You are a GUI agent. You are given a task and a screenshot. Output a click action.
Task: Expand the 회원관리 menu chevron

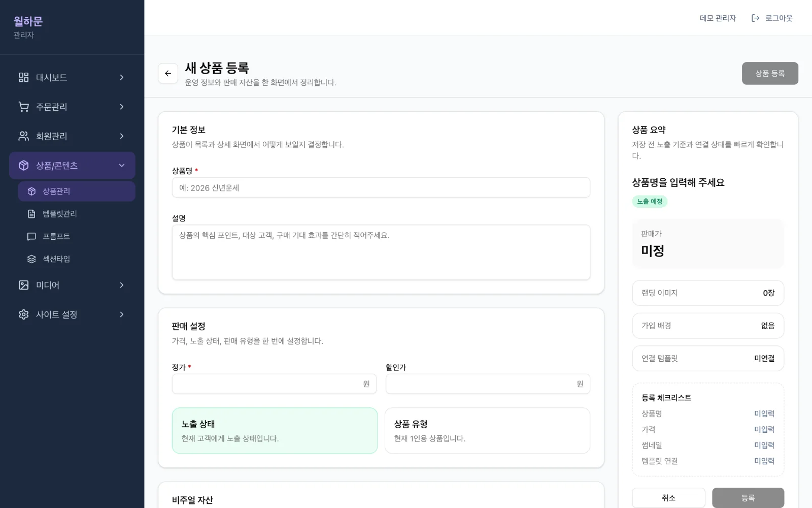tap(122, 136)
